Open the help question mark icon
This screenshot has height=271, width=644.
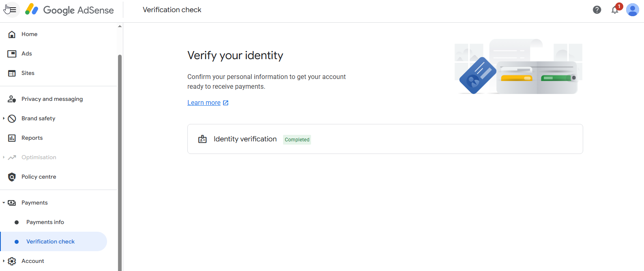597,10
